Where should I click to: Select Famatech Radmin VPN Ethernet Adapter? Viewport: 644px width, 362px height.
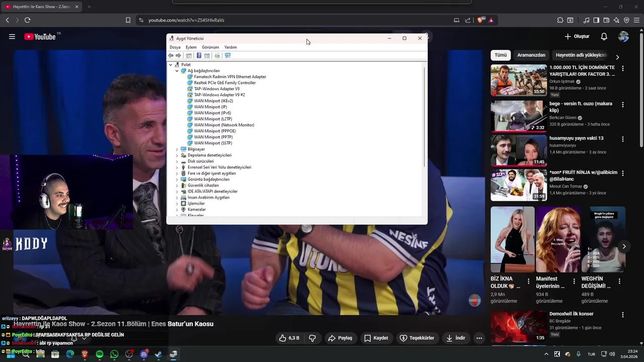[230, 77]
